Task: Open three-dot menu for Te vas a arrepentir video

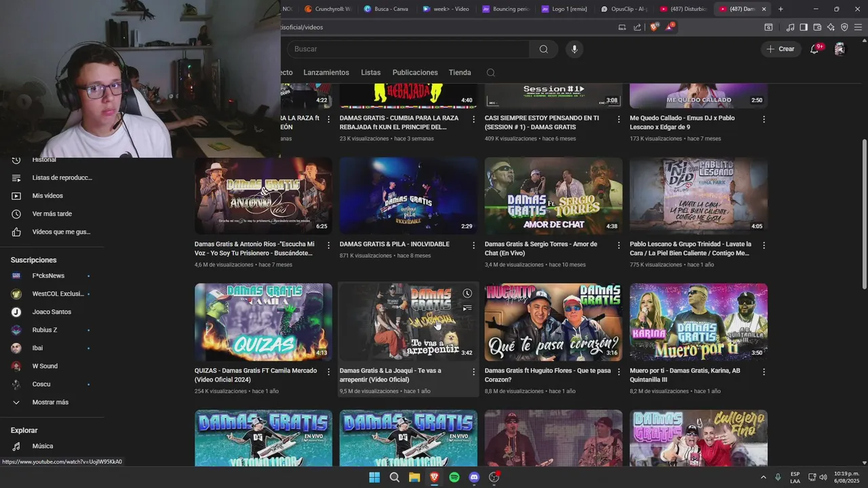Action: coord(473,372)
